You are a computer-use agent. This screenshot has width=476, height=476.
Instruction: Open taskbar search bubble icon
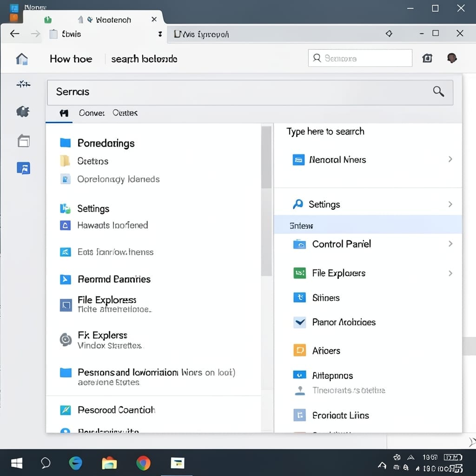click(46, 463)
